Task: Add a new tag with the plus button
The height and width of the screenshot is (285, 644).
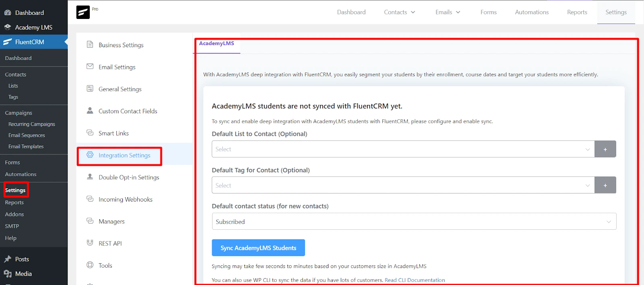Action: click(x=605, y=185)
